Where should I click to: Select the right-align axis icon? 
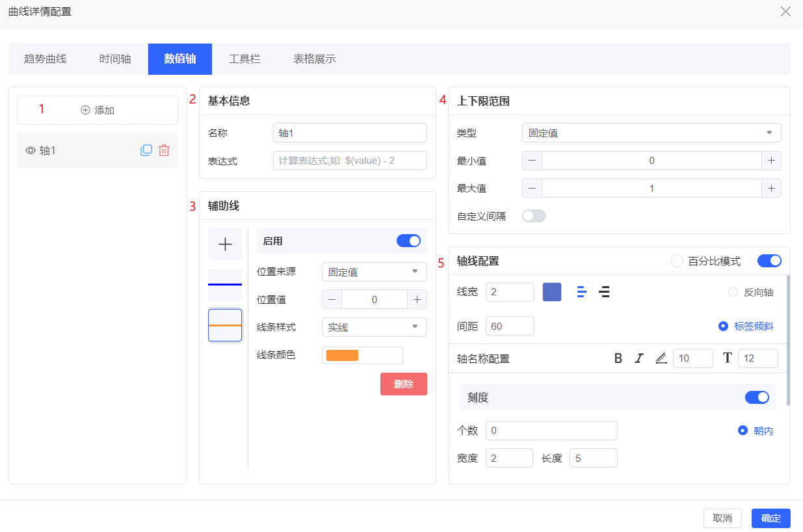[x=604, y=292]
